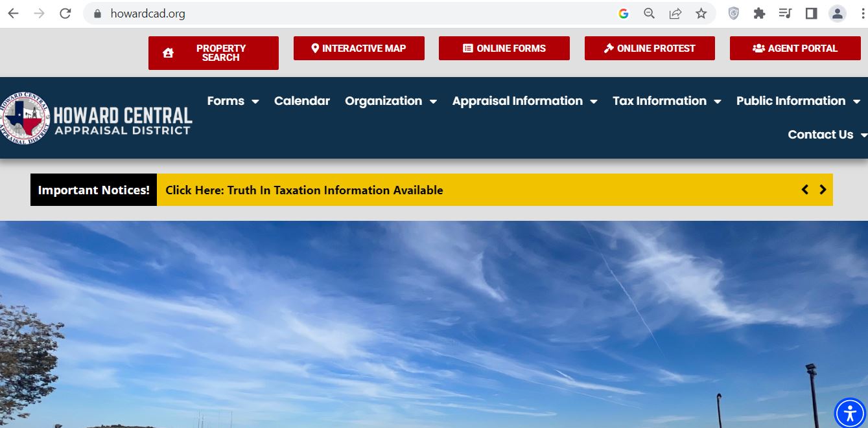Open the ONLINE FORMS button
The height and width of the screenshot is (428, 868).
[x=504, y=48]
